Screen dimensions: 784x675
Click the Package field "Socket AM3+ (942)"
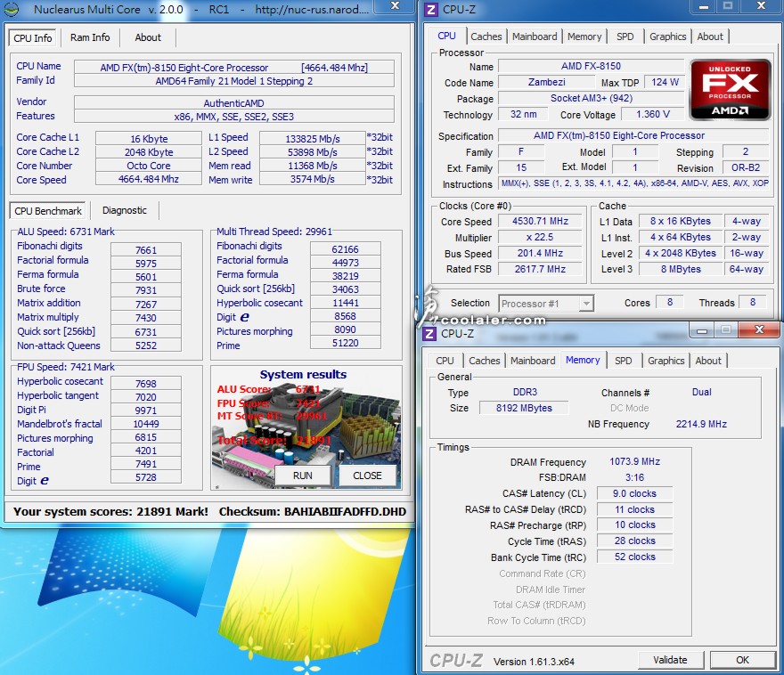(x=591, y=98)
